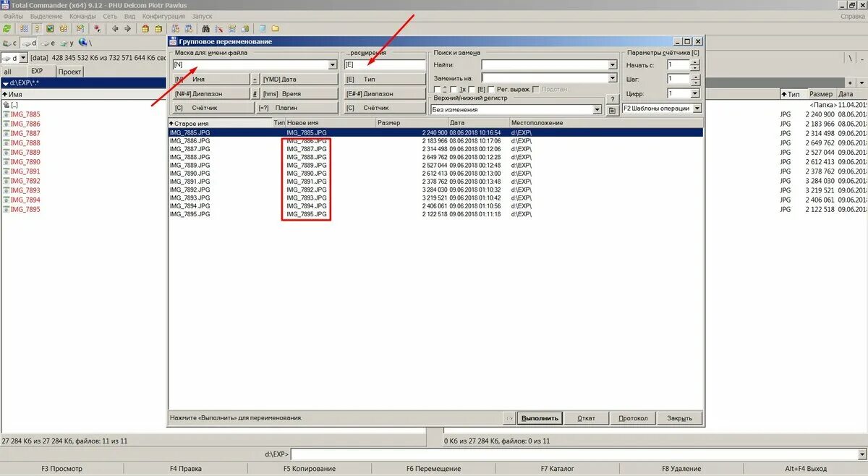Select IMG_7888 in the left file panel

pyautogui.click(x=25, y=143)
